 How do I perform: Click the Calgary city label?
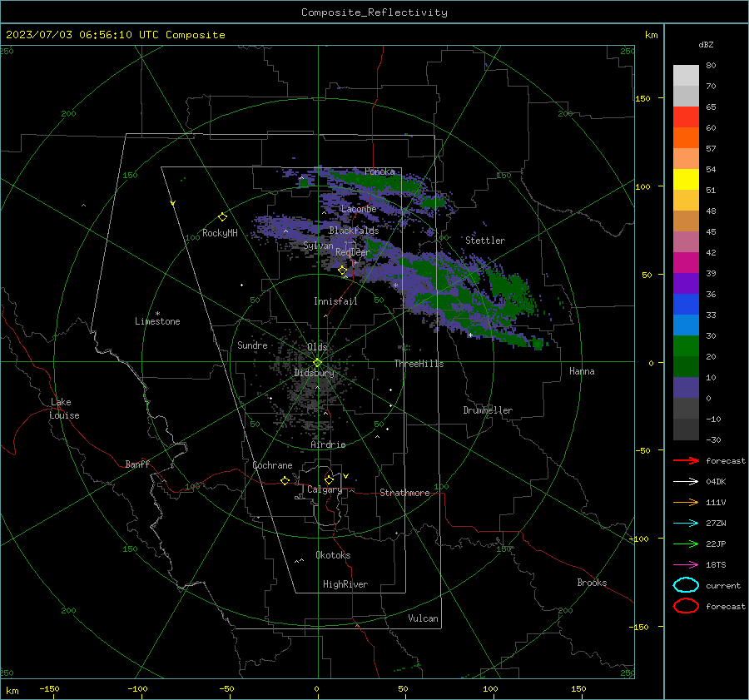click(x=325, y=489)
